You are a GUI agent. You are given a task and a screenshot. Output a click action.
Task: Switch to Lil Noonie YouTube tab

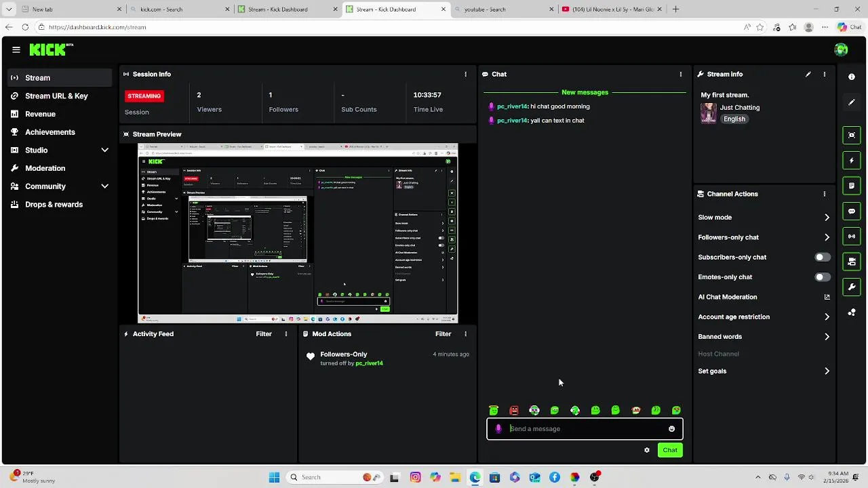(612, 9)
